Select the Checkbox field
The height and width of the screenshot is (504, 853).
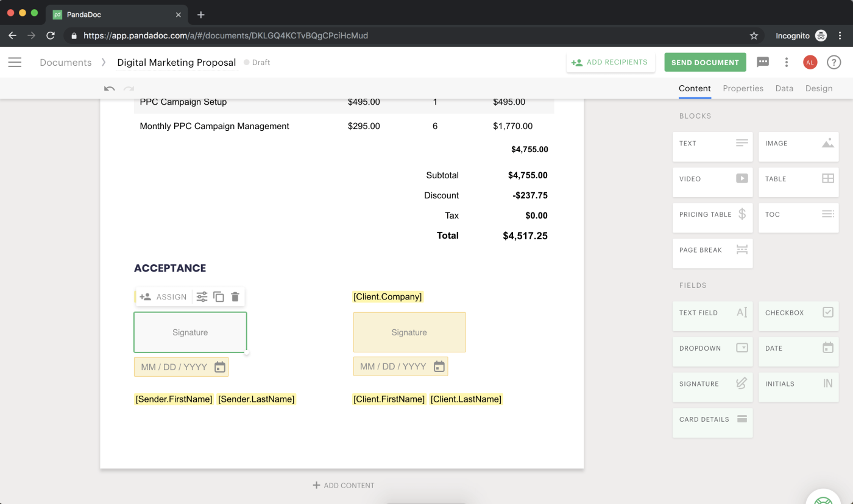799,316
